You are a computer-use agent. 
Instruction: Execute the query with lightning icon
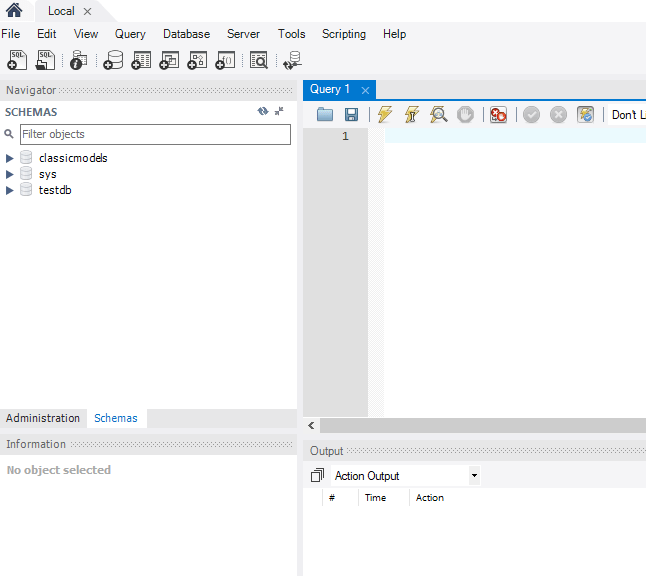click(x=385, y=115)
